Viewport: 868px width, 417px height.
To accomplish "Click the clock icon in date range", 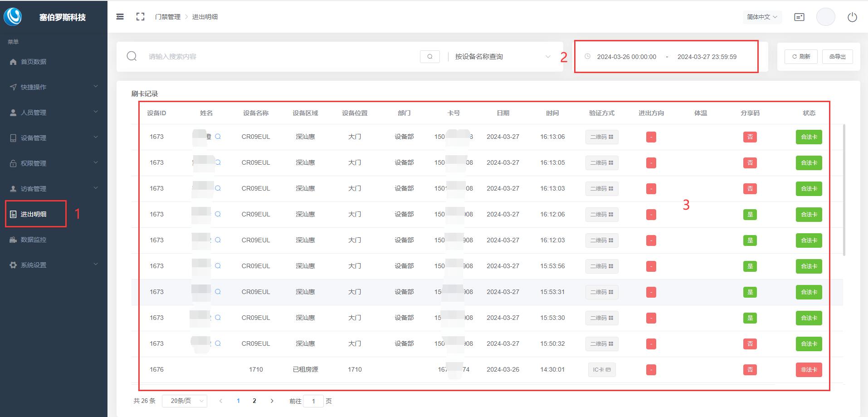I will (x=588, y=57).
